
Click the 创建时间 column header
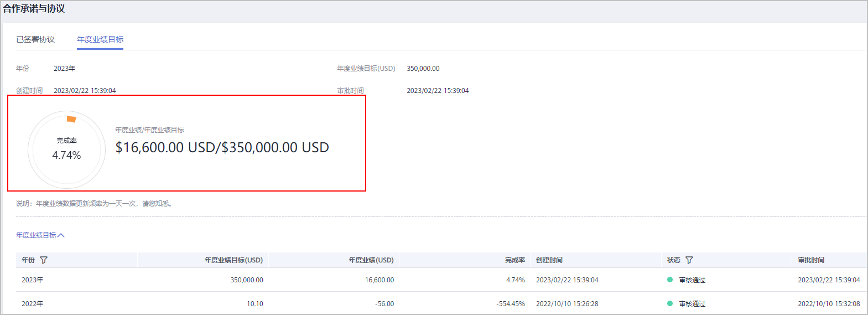pyautogui.click(x=549, y=260)
